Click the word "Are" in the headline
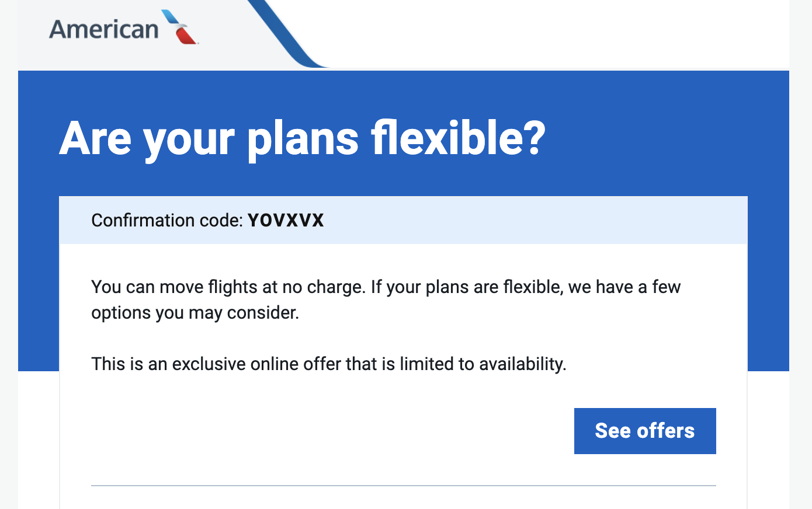 click(96, 139)
